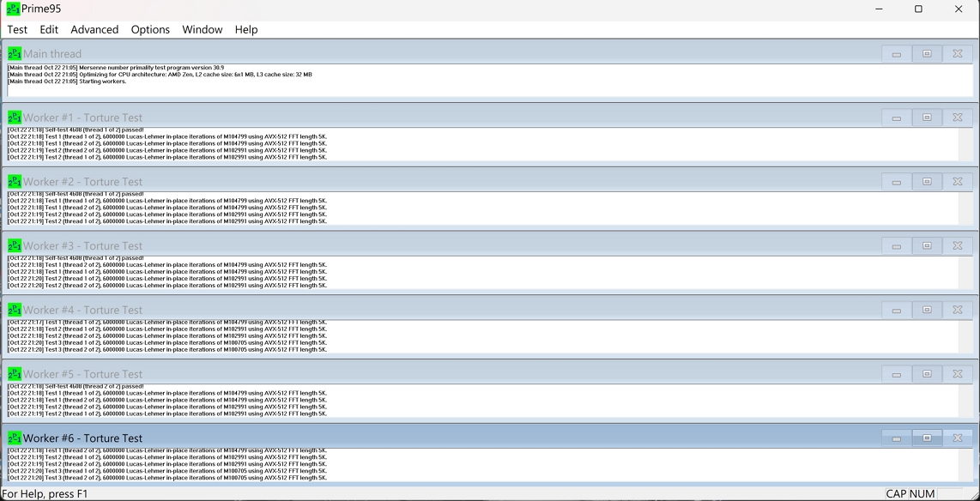Viewport: 980px width, 501px height.
Task: Activate the 'Worker #4 - Torture Test' title text
Action: [82, 310]
